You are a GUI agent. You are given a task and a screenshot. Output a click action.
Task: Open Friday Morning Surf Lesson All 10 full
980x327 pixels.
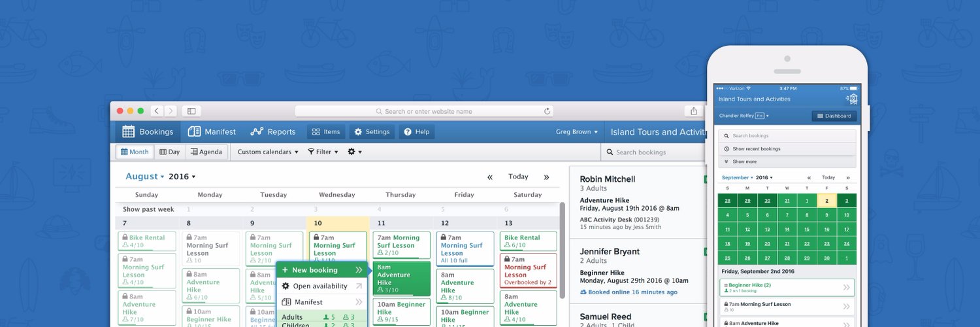pos(465,249)
